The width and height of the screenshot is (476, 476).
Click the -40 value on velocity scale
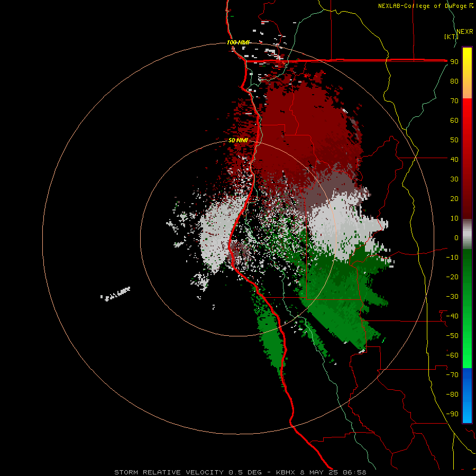pos(452,316)
